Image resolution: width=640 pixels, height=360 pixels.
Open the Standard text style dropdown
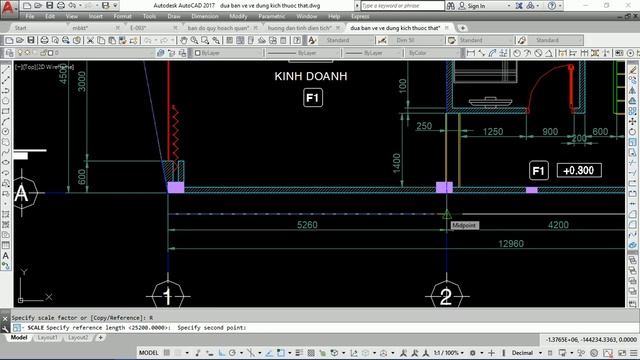click(346, 40)
